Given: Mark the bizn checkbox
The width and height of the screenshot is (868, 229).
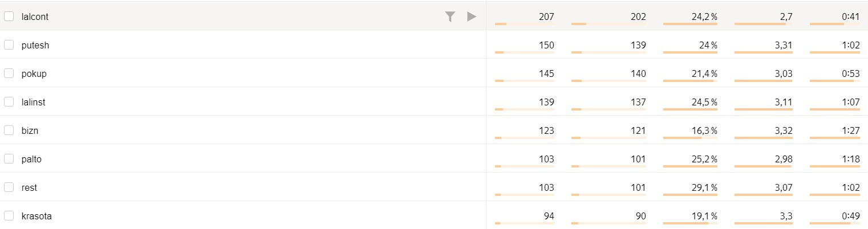Looking at the screenshot, I should [x=9, y=130].
